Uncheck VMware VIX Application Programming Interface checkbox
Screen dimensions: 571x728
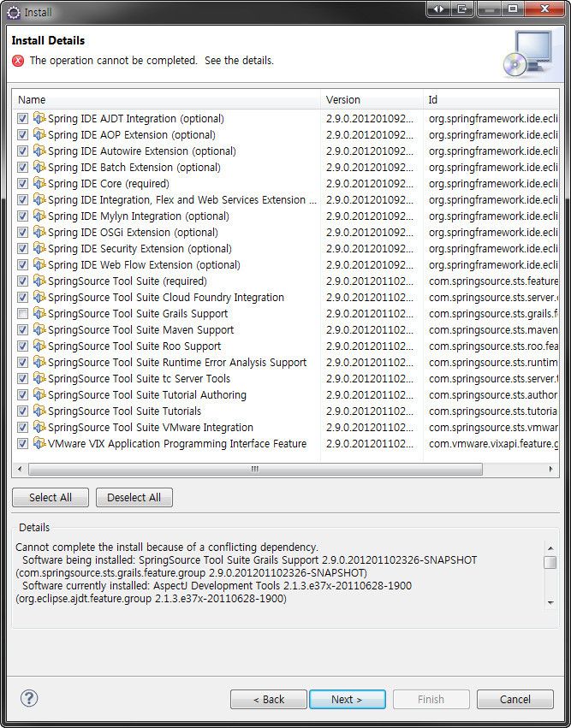22,444
